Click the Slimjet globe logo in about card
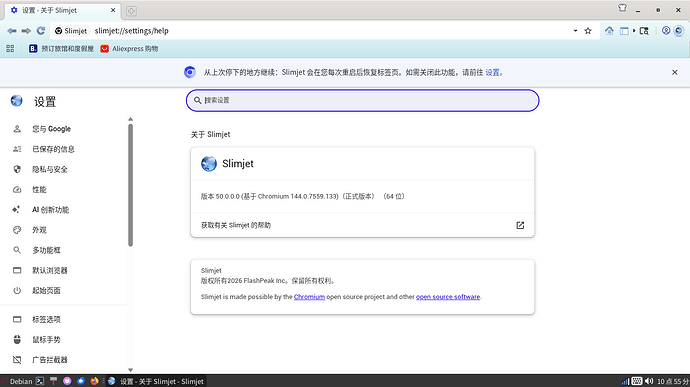 tap(209, 164)
